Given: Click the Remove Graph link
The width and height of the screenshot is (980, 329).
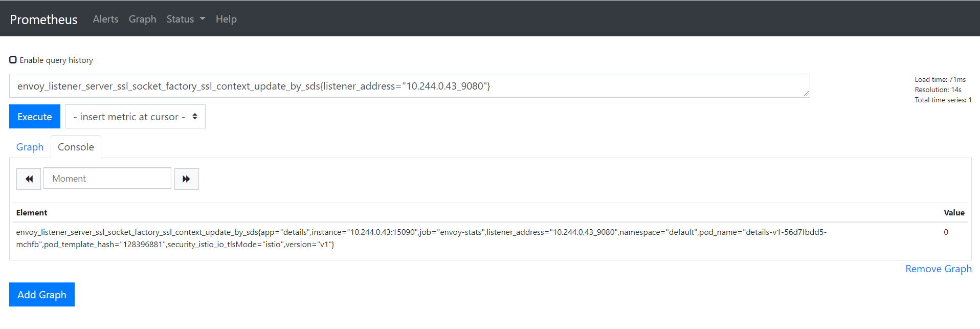Looking at the screenshot, I should coord(938,269).
